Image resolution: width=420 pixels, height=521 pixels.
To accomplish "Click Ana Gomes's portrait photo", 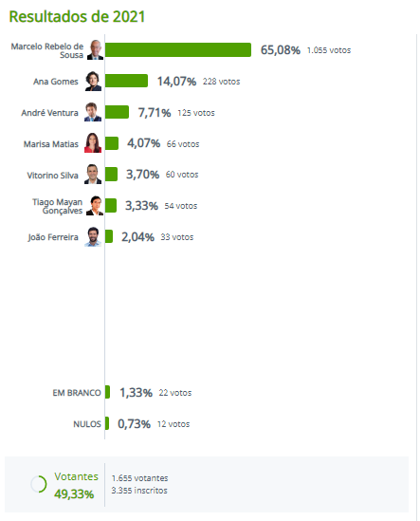I will pyautogui.click(x=93, y=81).
